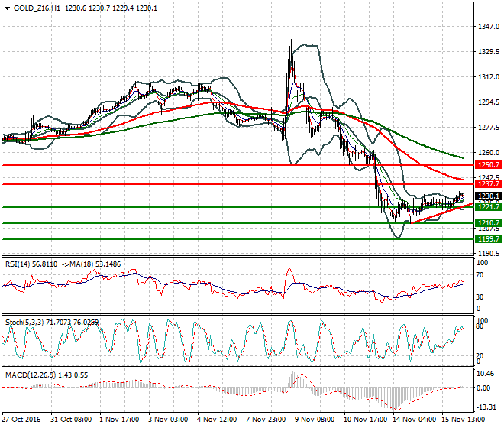The height and width of the screenshot is (428, 504).
Task: Select the 1312.0 price axis value
Action: click(489, 77)
